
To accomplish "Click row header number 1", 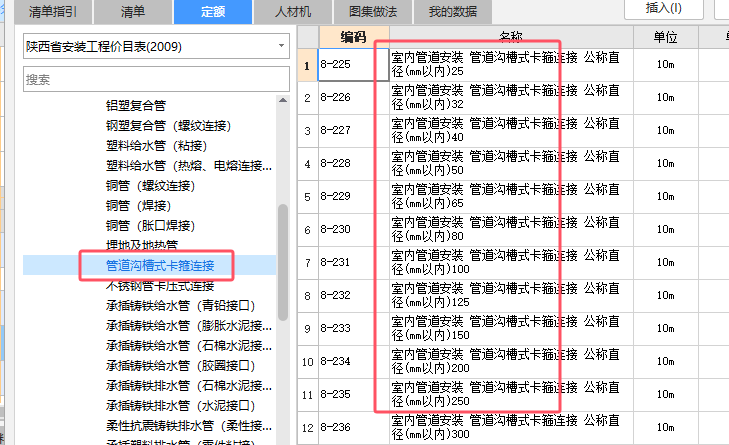I will [x=307, y=65].
